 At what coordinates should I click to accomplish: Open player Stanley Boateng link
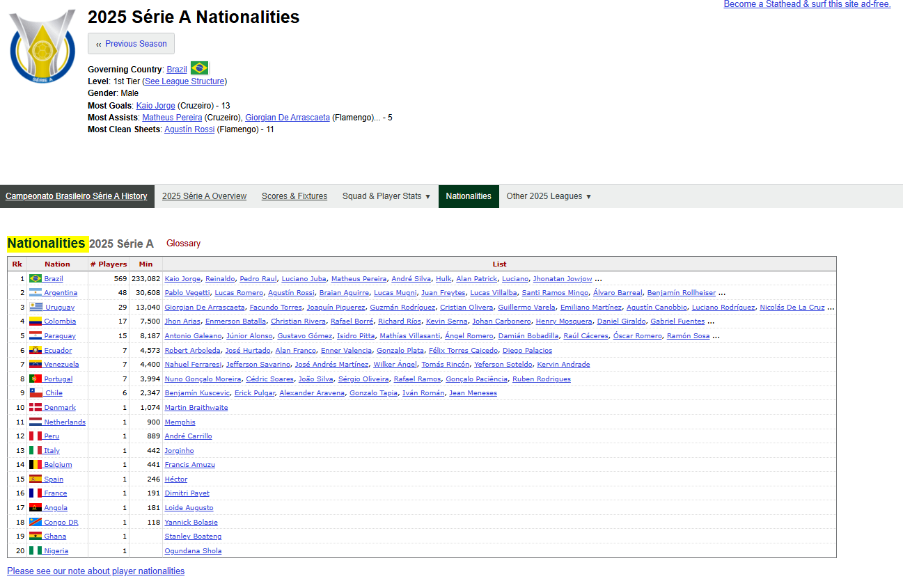point(193,536)
